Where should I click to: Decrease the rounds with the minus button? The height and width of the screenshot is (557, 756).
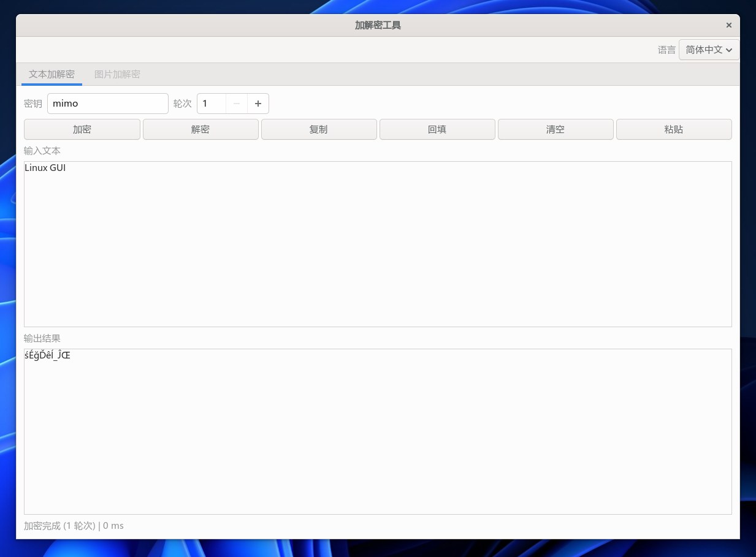(x=237, y=104)
